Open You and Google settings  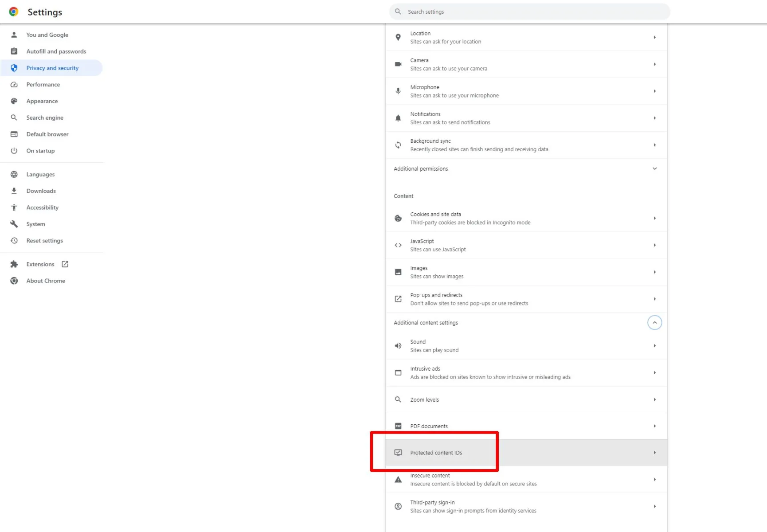(x=47, y=35)
